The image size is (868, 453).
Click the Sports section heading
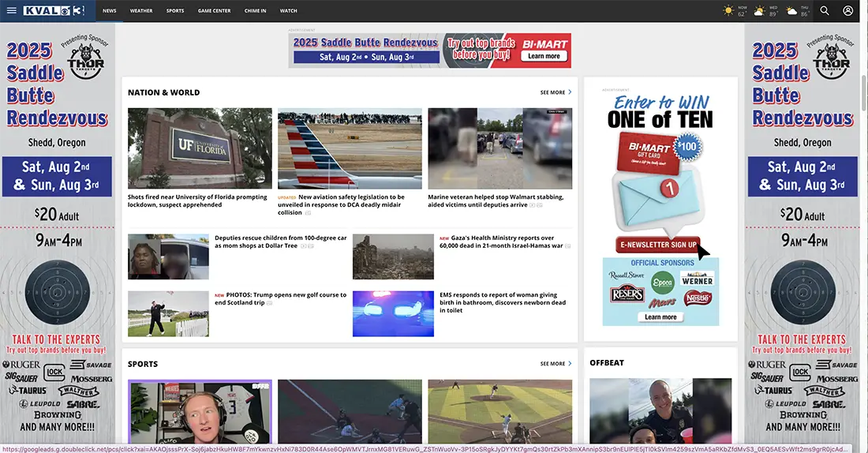pos(143,364)
